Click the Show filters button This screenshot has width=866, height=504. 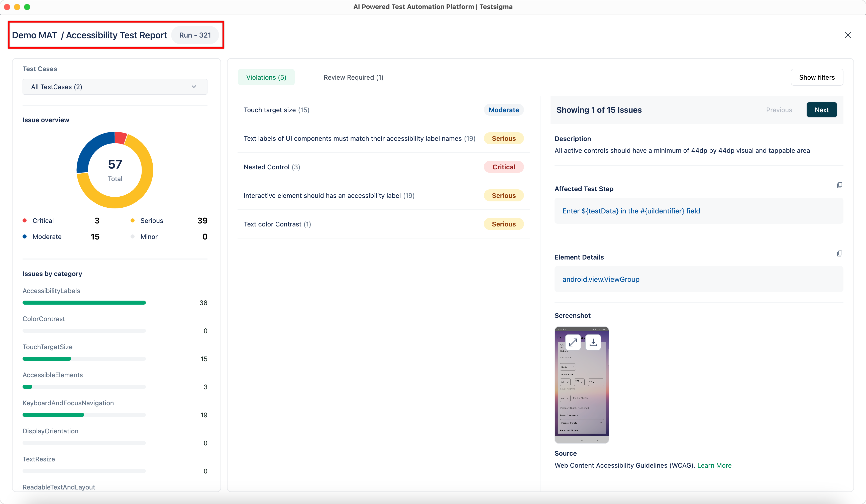[817, 77]
